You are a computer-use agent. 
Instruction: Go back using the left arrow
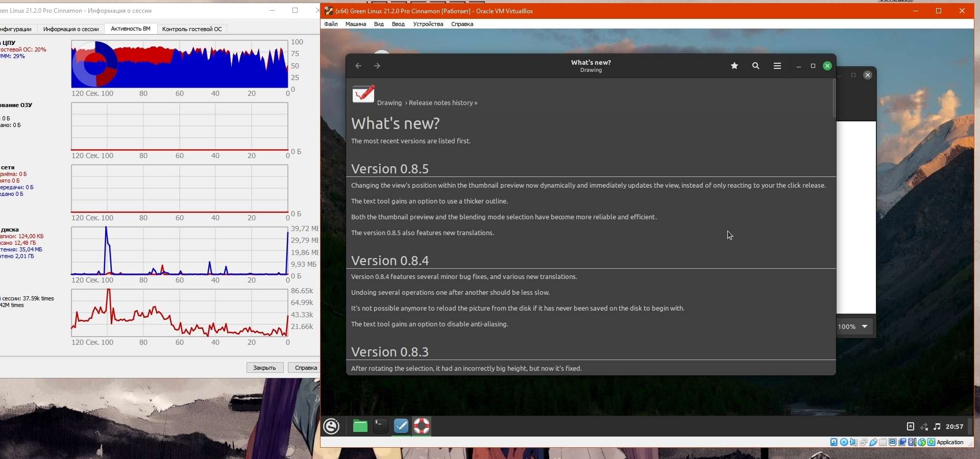358,66
